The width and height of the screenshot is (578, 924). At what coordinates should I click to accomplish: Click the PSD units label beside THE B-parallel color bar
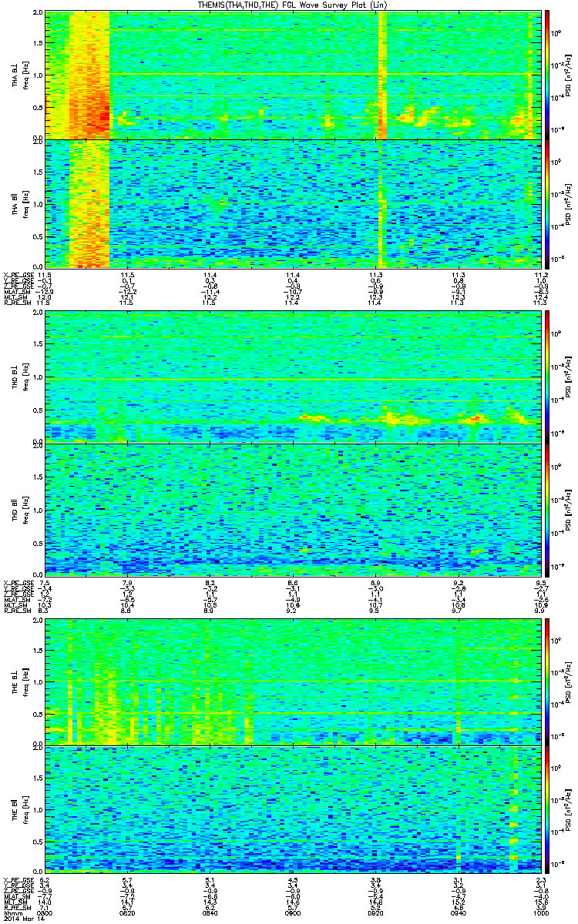click(x=569, y=810)
